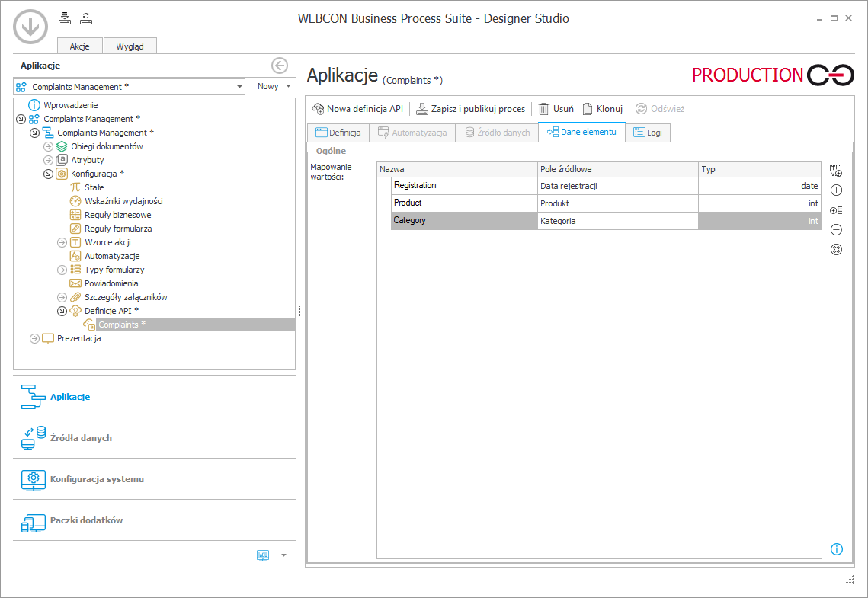Click the add row plus icon
This screenshot has height=598, width=868.
click(x=837, y=190)
